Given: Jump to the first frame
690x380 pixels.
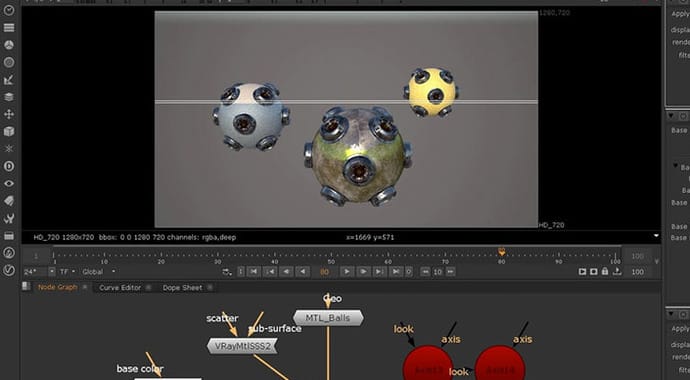Looking at the screenshot, I should (253, 272).
